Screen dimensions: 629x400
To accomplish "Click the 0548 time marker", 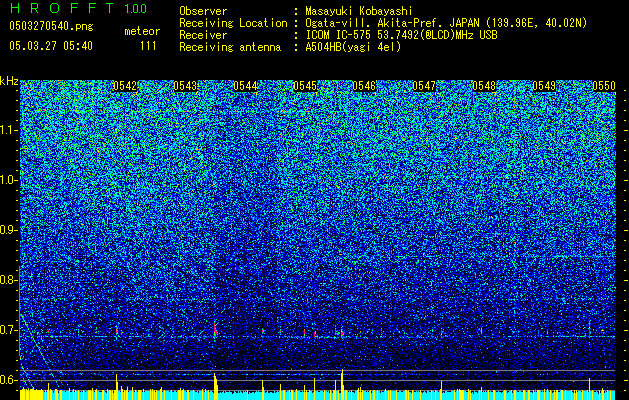I will (x=484, y=86).
